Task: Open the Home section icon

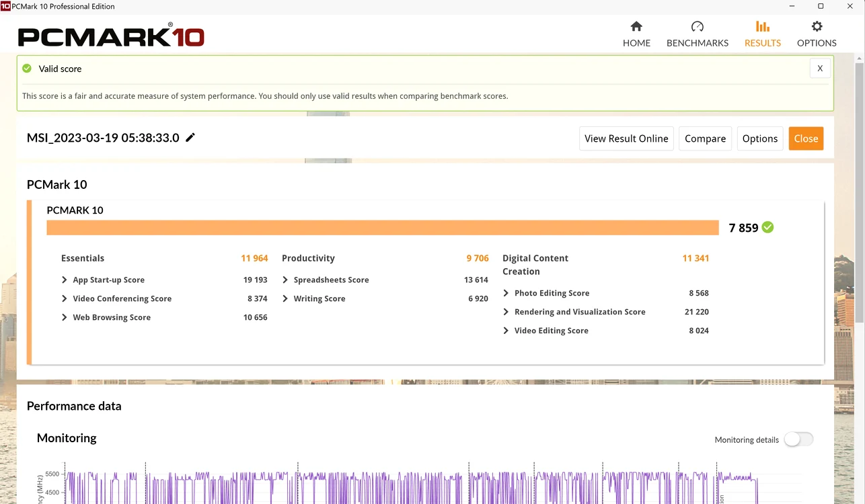Action: click(636, 26)
